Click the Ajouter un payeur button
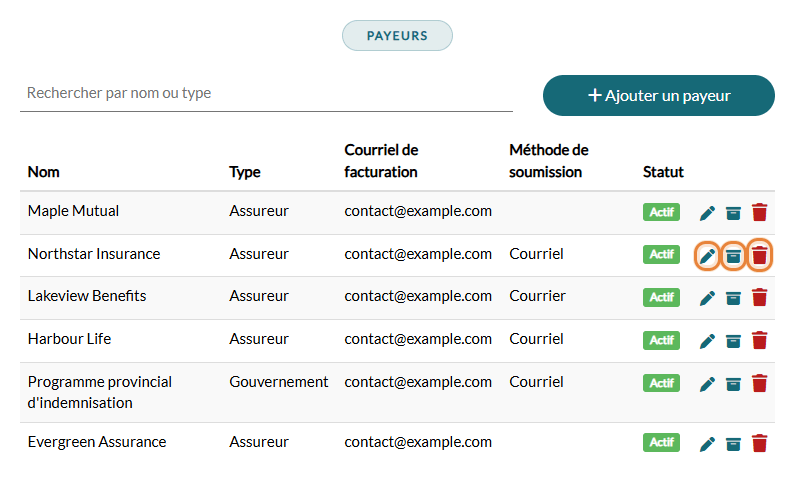Screen dimensions: 795x484 pyautogui.click(x=659, y=95)
